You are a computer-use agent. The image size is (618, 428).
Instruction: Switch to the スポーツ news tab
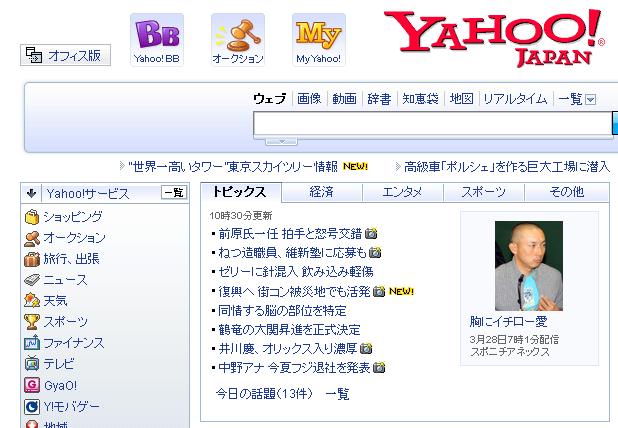[483, 192]
